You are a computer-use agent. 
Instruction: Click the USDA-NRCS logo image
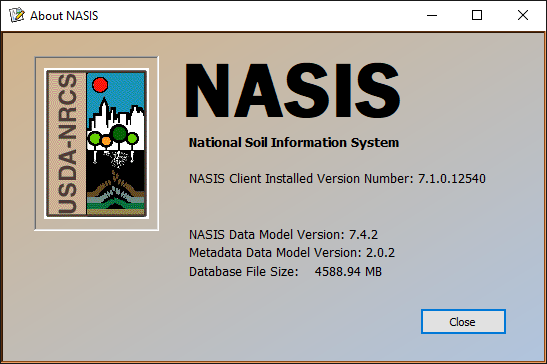tap(97, 143)
